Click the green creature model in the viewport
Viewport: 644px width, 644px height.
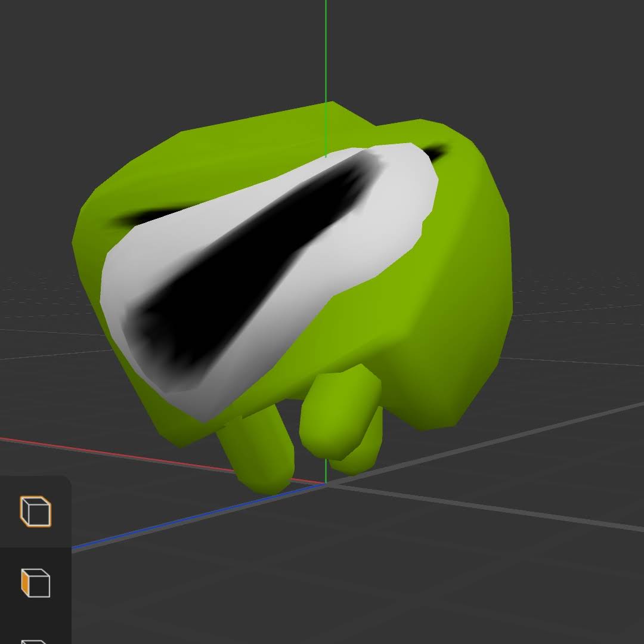292,298
